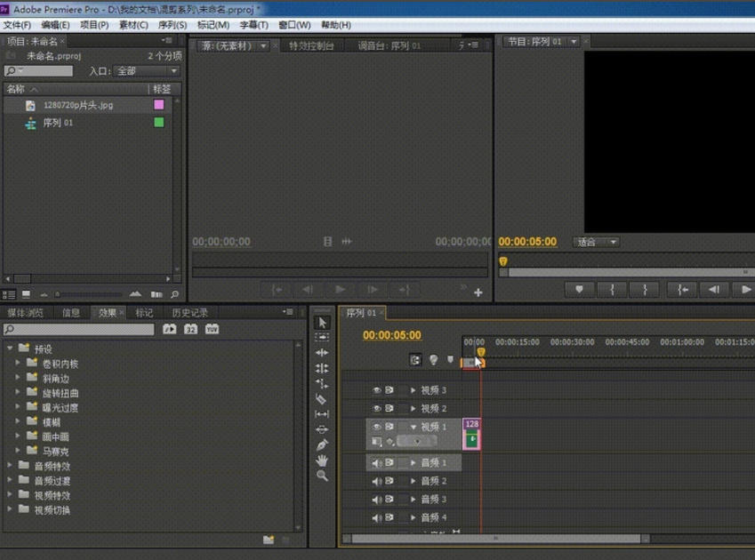Set out point in program monitor
This screenshot has height=560, width=755.
point(645,289)
